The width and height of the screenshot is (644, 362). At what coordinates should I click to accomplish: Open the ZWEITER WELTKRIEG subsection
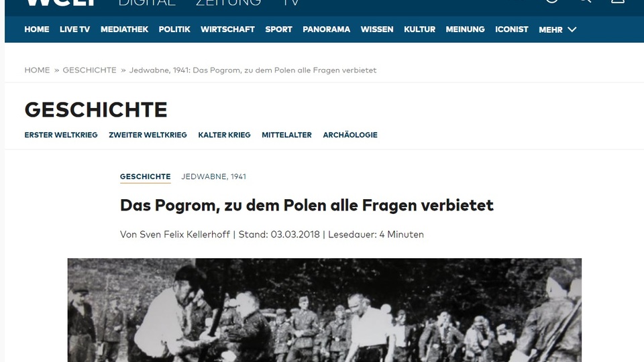click(x=148, y=135)
